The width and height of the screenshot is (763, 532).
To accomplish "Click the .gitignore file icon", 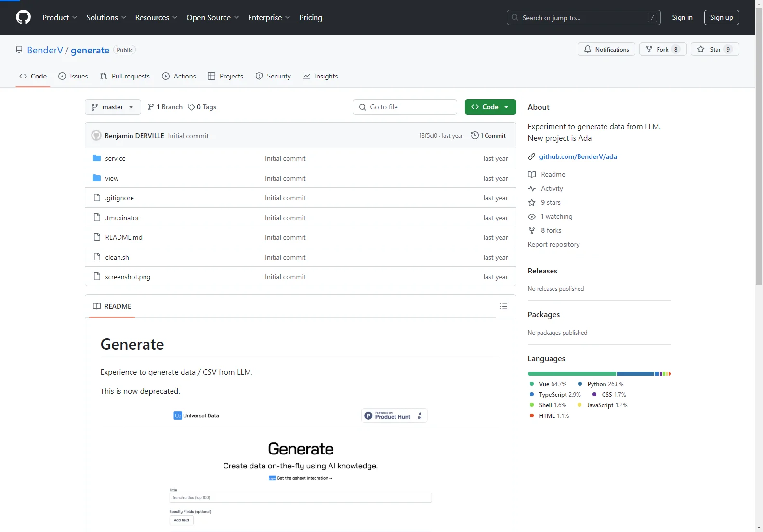I will tap(97, 197).
